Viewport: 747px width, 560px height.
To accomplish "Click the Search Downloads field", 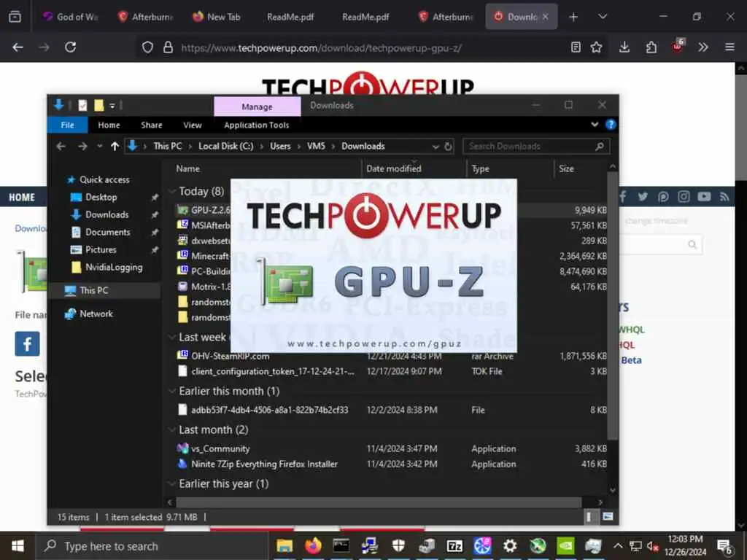I will click(x=536, y=146).
